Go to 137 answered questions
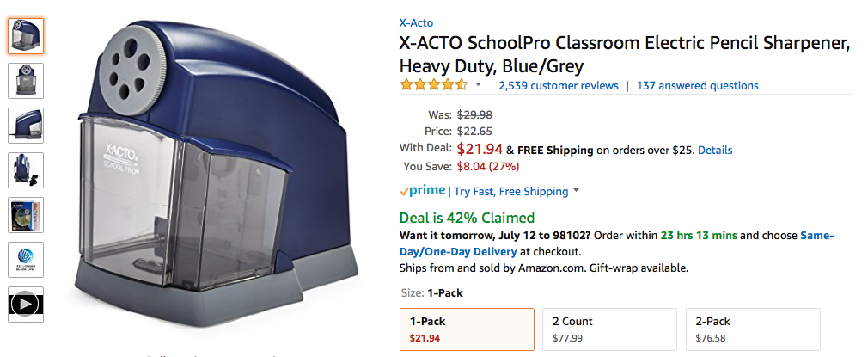Image resolution: width=868 pixels, height=357 pixels. (x=697, y=85)
